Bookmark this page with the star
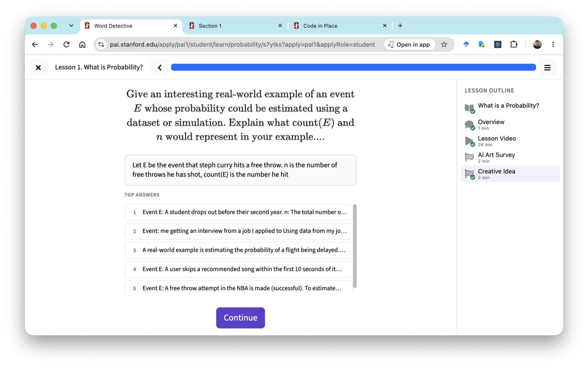Viewport: 588px width, 368px height. tap(444, 44)
